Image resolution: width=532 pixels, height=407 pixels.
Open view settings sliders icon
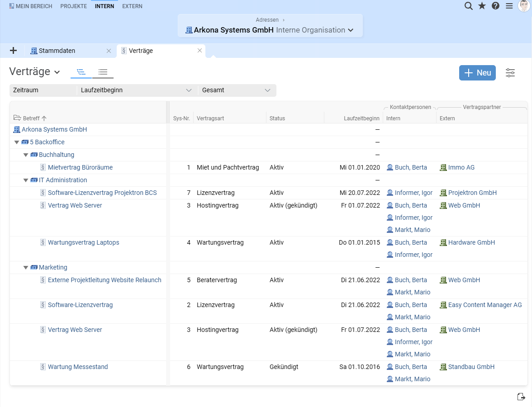pos(510,72)
